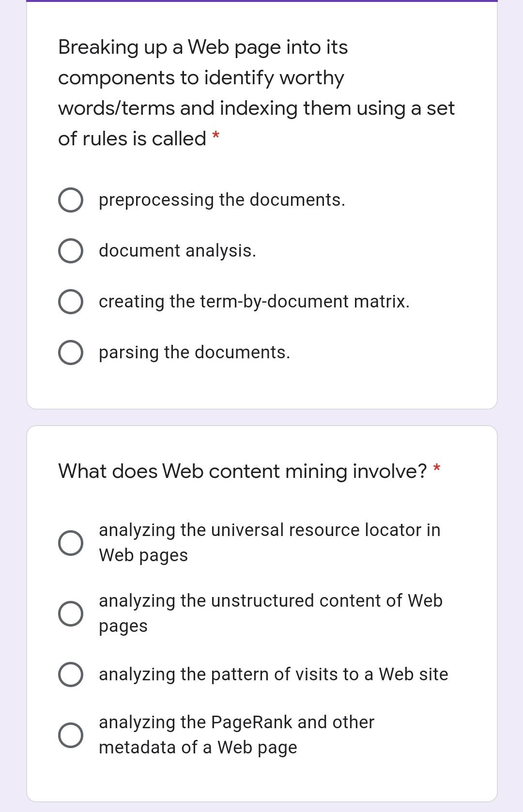Choose "analyzing the unstructured content of Web pages"
The width and height of the screenshot is (523, 812).
click(x=70, y=613)
